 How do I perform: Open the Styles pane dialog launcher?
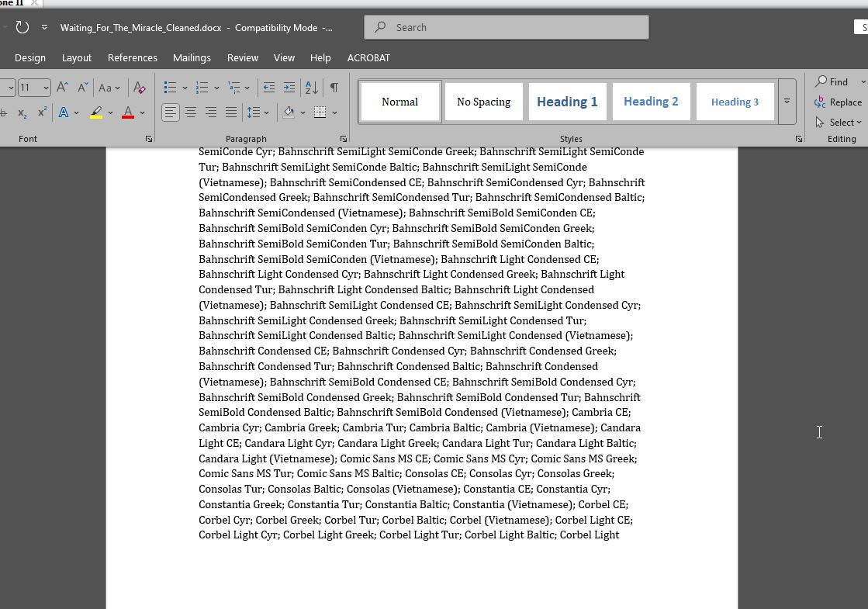pos(799,139)
